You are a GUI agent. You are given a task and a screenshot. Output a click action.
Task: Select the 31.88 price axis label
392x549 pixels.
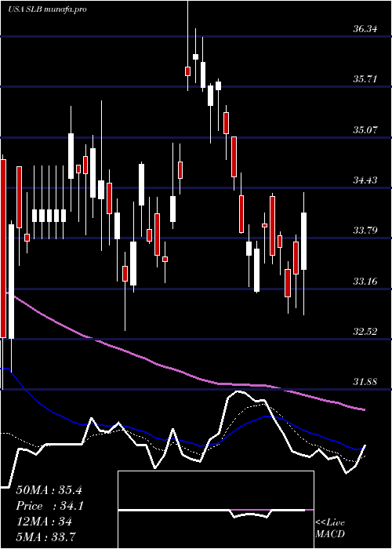(365, 382)
